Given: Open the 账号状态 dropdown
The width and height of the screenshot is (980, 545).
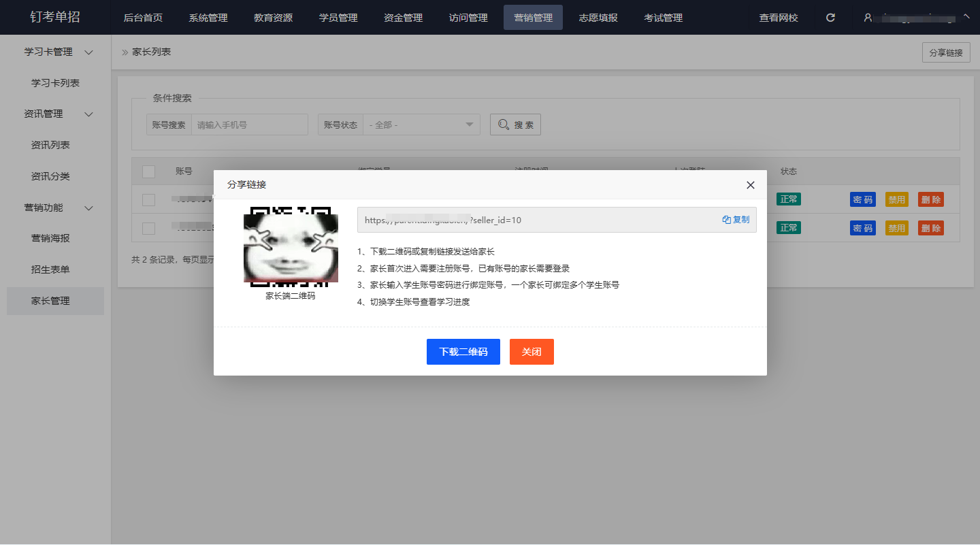Looking at the screenshot, I should (421, 125).
